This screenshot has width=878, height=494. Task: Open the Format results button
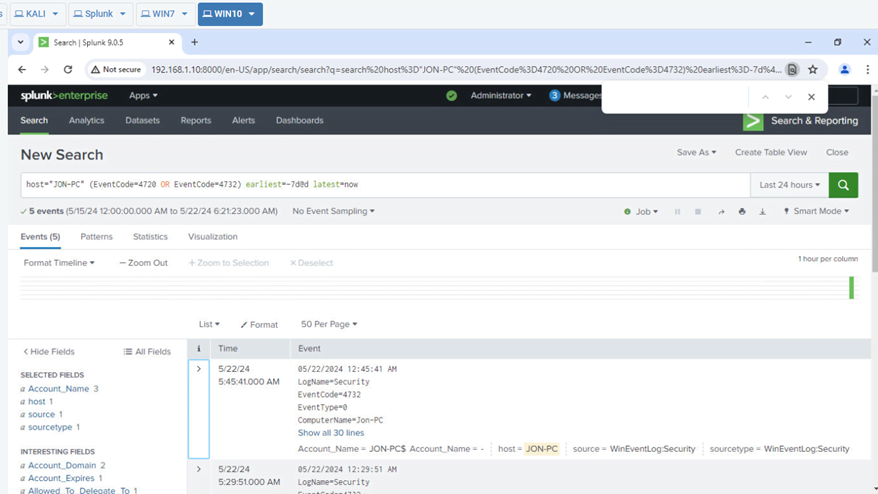259,325
